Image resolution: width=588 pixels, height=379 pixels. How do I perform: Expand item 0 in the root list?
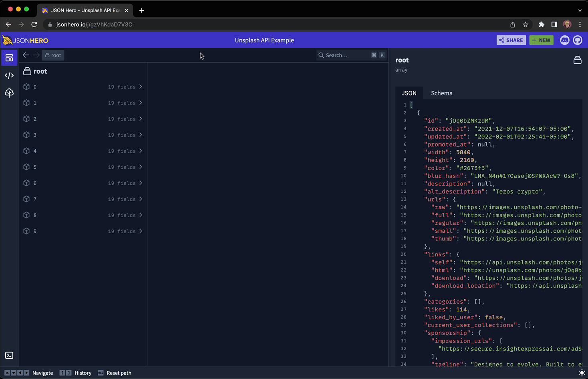coord(83,87)
